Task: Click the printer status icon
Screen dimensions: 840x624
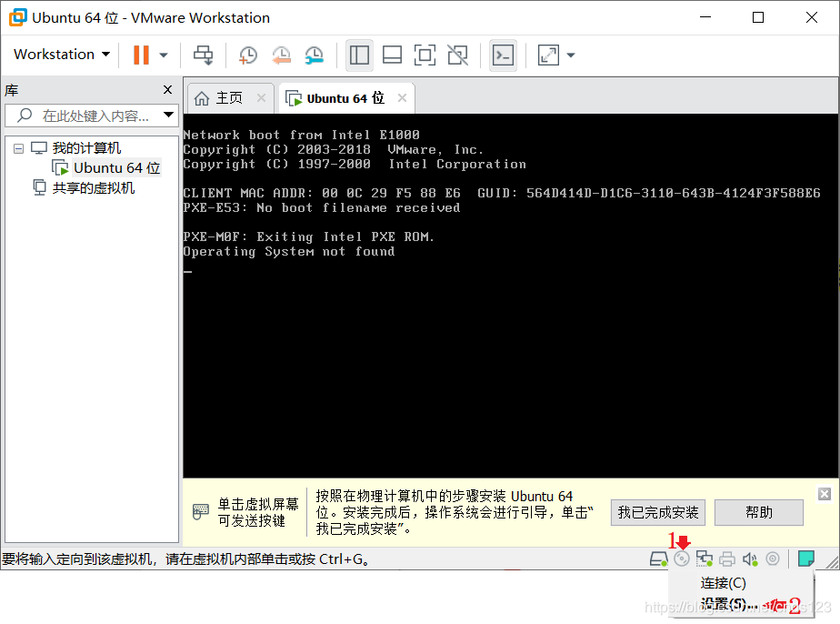Action: (x=727, y=559)
